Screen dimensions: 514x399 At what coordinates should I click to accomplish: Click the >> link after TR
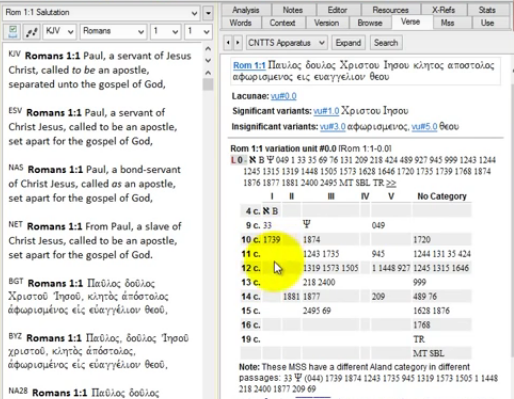pos(391,183)
